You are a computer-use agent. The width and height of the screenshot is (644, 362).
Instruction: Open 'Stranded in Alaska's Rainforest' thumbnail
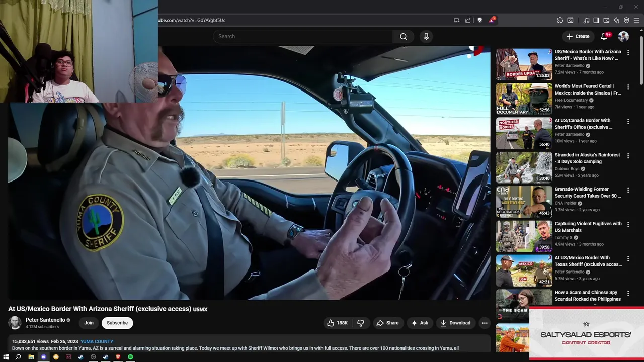[524, 167]
